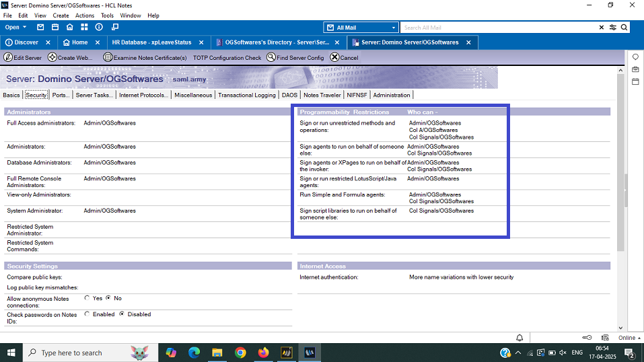Click the key security icon in status bar
This screenshot has width=644, height=362.
587,338
